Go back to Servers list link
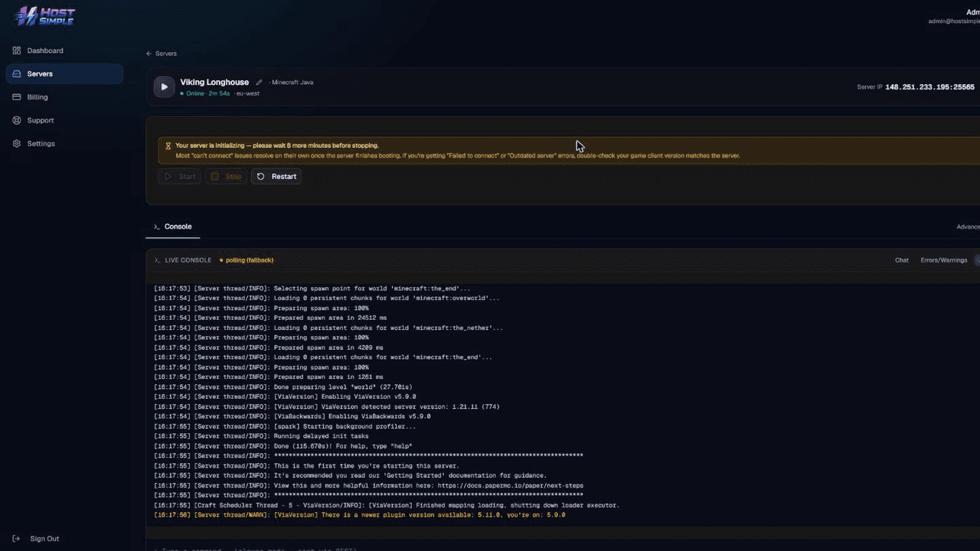980x551 pixels. coord(162,54)
